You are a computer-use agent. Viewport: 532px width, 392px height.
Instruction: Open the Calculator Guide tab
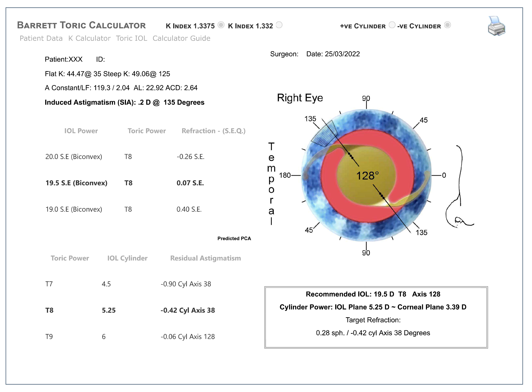pos(181,38)
